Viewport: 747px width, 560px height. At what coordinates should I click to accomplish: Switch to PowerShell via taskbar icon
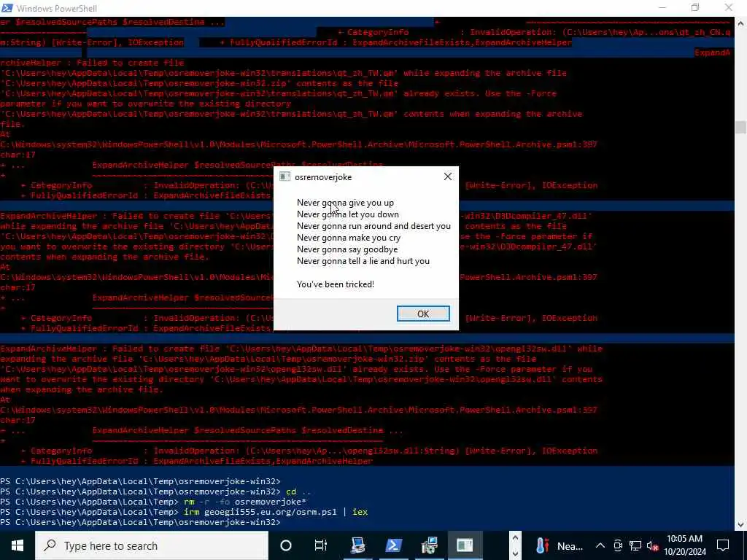coord(393,545)
